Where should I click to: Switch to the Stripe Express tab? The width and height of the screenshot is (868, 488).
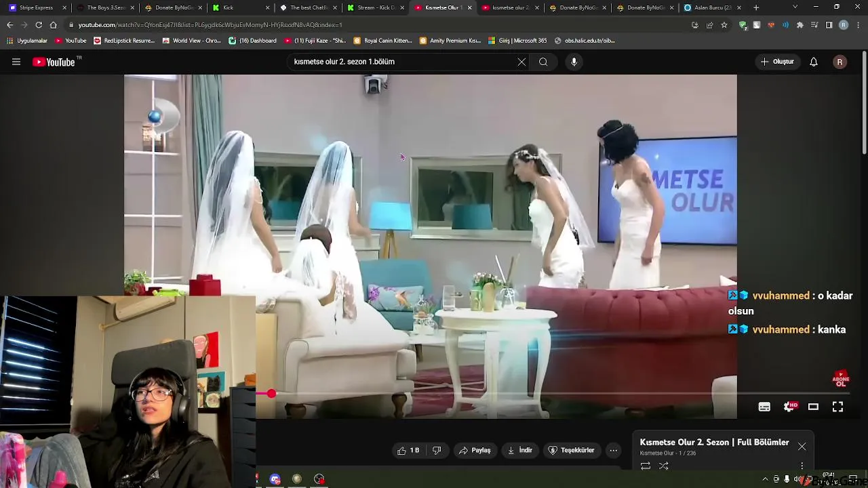[37, 7]
